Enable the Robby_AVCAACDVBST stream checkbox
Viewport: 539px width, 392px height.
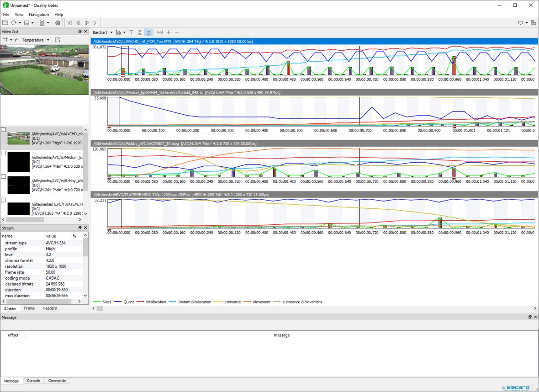point(3,177)
